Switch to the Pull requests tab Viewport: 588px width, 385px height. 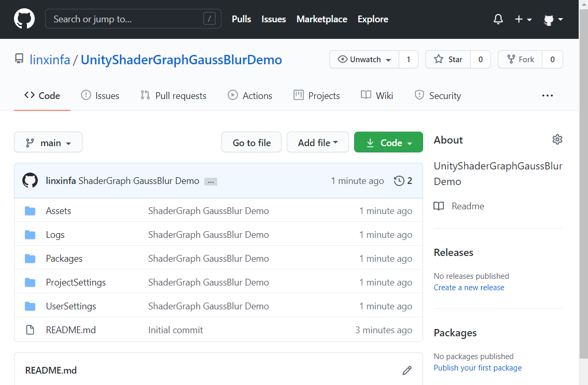173,95
